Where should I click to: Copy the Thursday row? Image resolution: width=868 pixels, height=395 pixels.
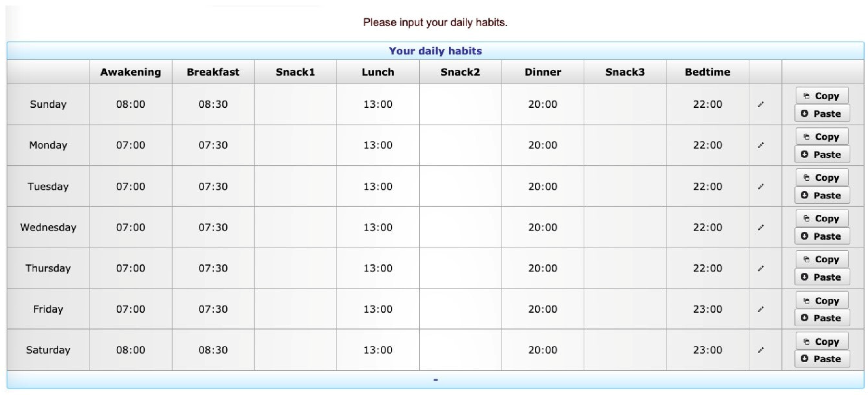pos(822,259)
